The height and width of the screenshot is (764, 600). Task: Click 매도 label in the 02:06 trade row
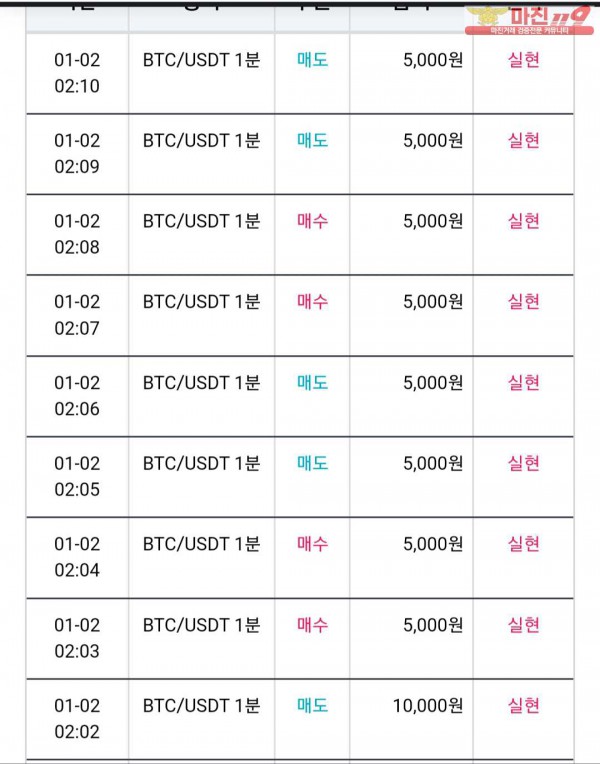click(x=312, y=383)
